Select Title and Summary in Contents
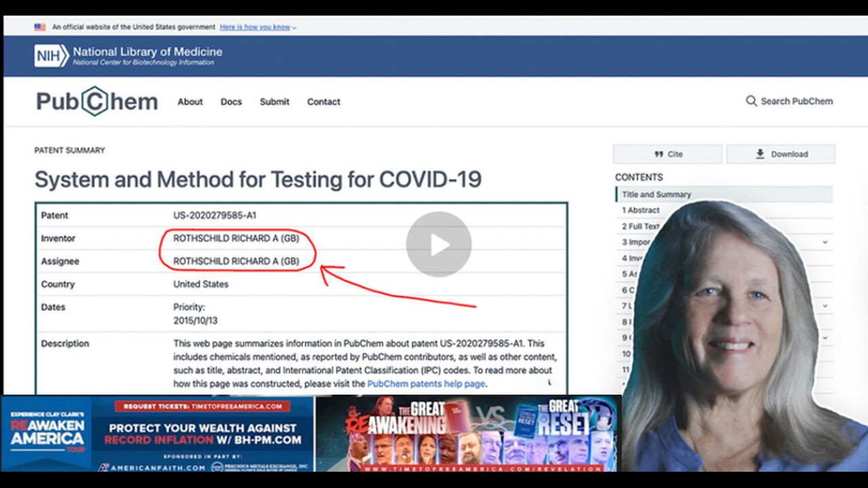Screen dimensions: 868x488 pos(656,195)
